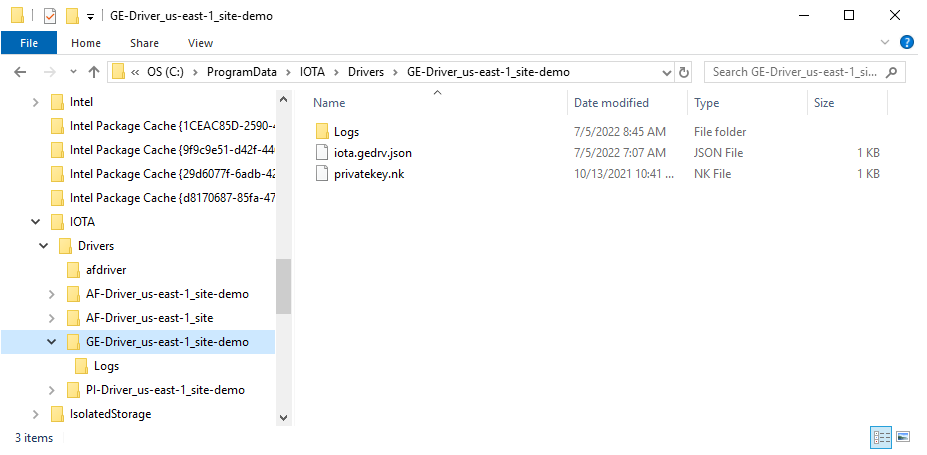Click the navigation pane scroll up arrow

click(x=283, y=99)
